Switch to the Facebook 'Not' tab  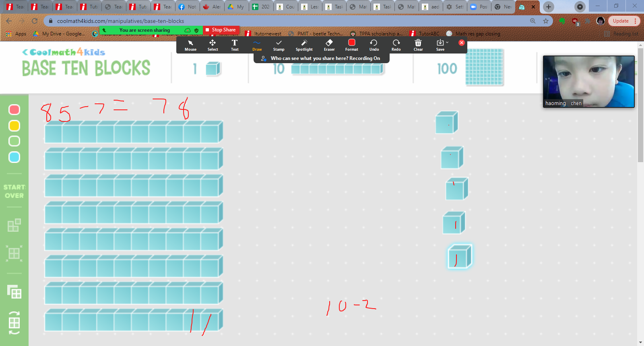tap(188, 7)
